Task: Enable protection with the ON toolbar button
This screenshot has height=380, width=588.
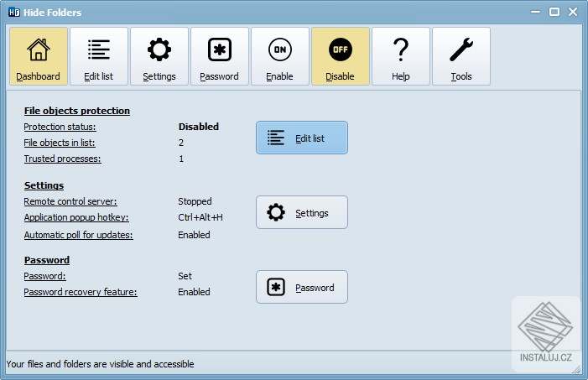Action: point(280,56)
